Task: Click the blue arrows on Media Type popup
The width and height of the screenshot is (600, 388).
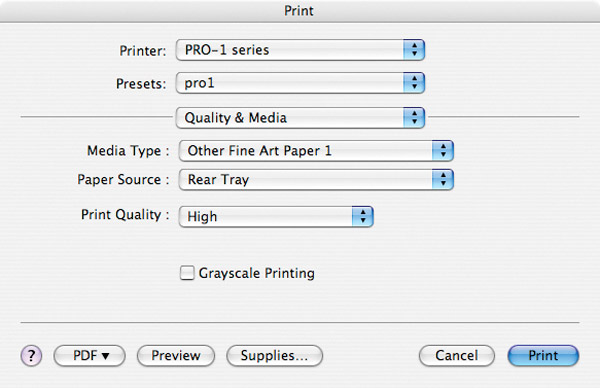Action: coord(443,150)
